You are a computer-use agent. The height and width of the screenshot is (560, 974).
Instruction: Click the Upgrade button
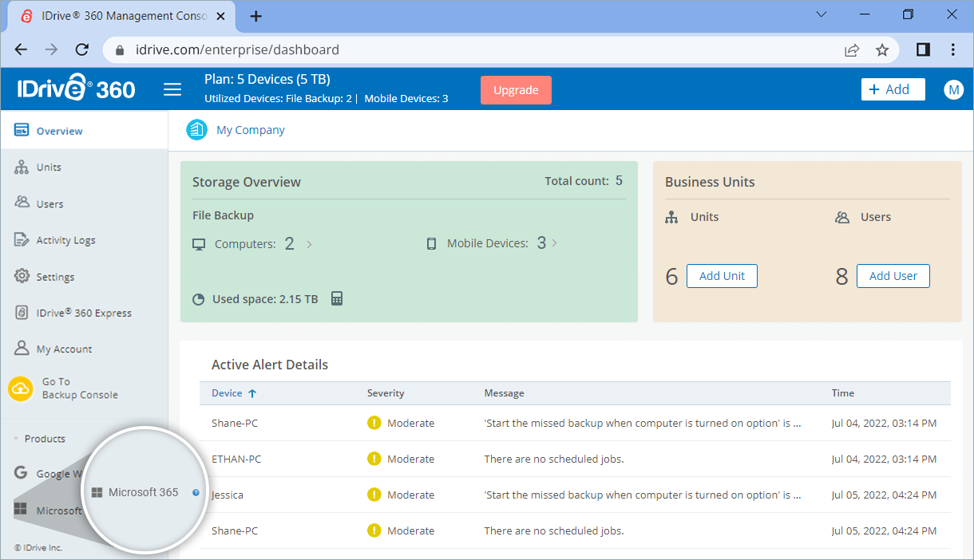tap(516, 90)
